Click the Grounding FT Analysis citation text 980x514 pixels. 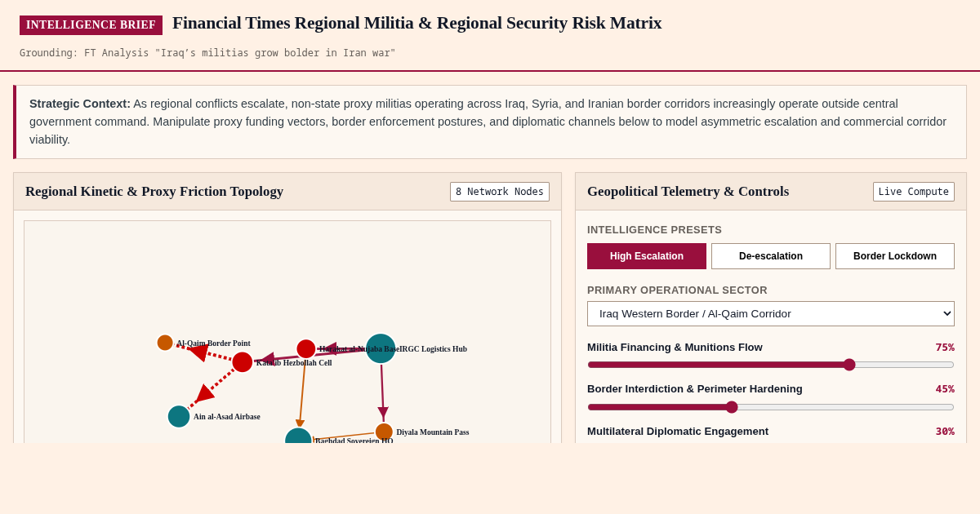point(207,53)
